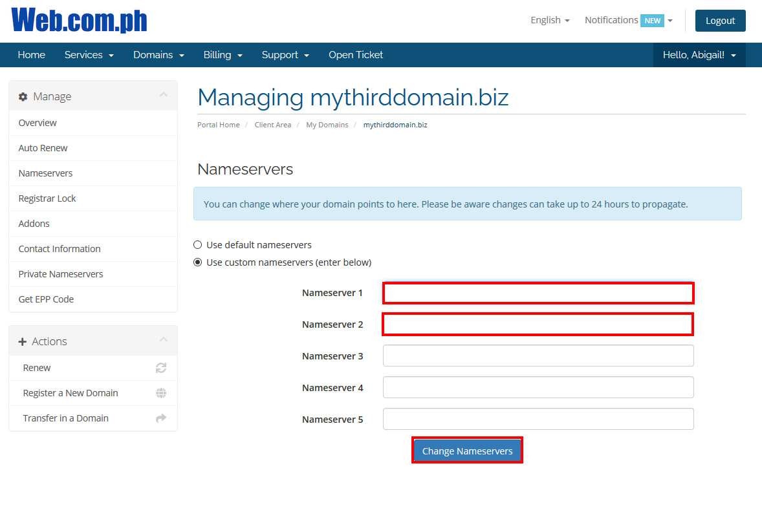The width and height of the screenshot is (762, 532).
Task: Expand the Domains menu
Action: (x=159, y=55)
